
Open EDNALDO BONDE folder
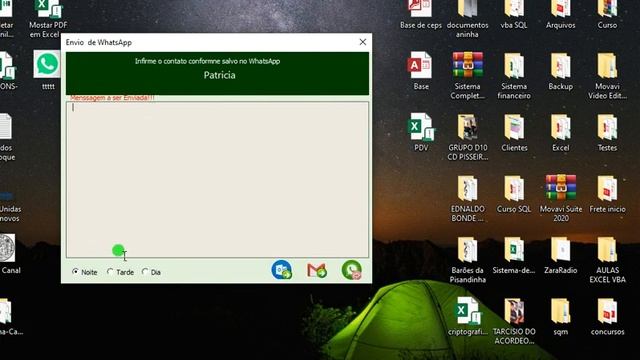(467, 198)
